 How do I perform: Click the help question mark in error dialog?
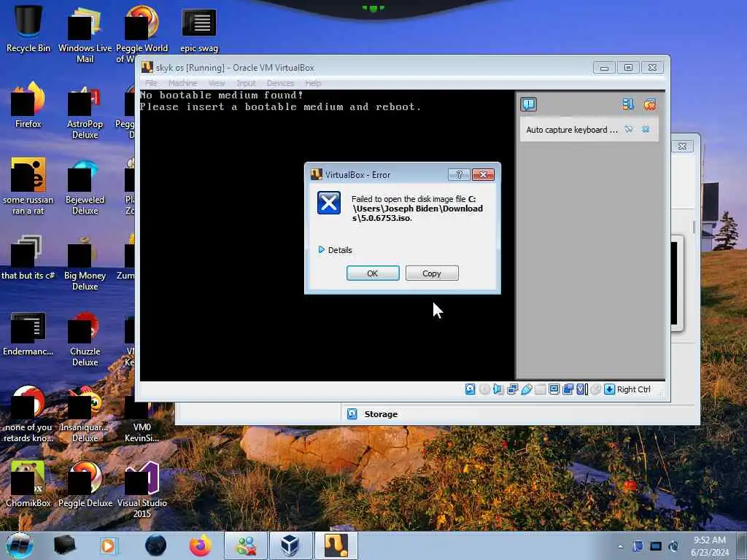coord(459,175)
